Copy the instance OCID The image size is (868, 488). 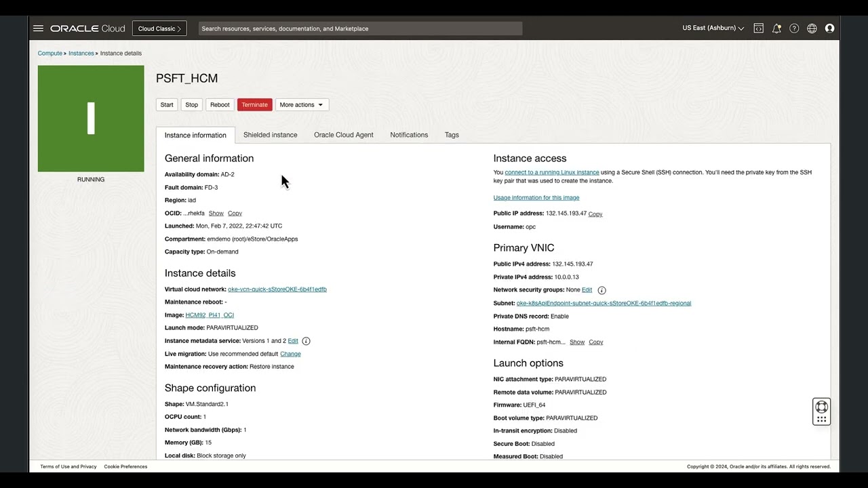[235, 213]
